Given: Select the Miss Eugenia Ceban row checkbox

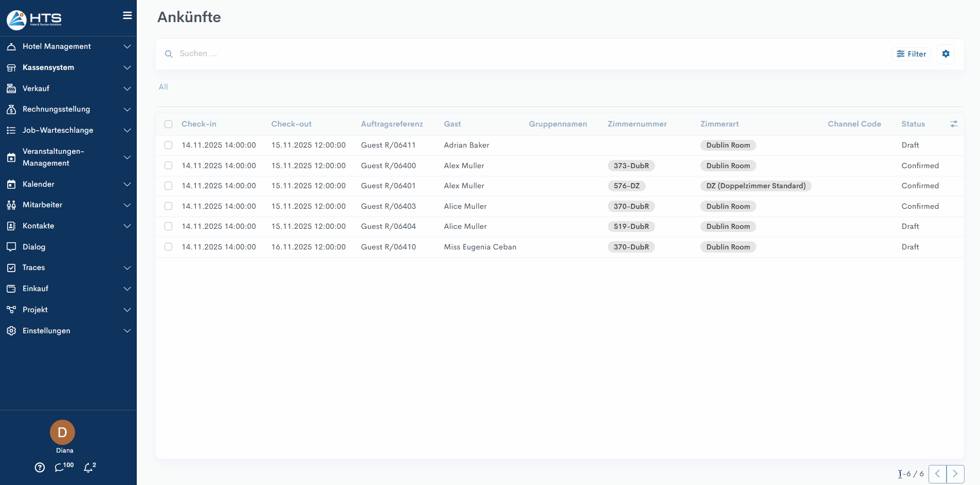Looking at the screenshot, I should [168, 247].
